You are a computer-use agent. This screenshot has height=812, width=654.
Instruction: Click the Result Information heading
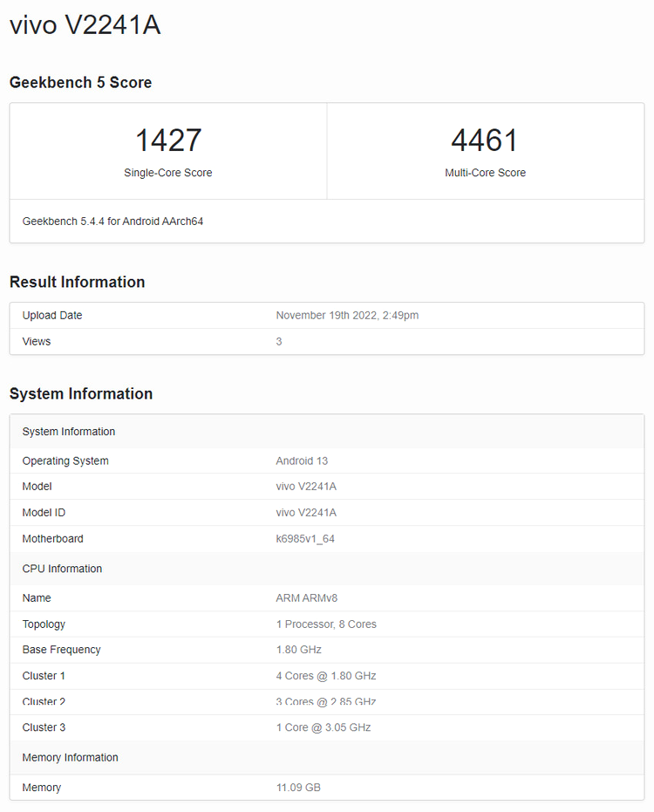[x=77, y=282]
